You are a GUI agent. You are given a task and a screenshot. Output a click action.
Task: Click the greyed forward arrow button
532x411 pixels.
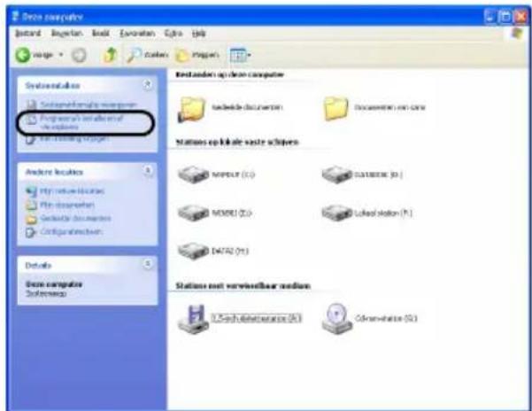[79, 55]
